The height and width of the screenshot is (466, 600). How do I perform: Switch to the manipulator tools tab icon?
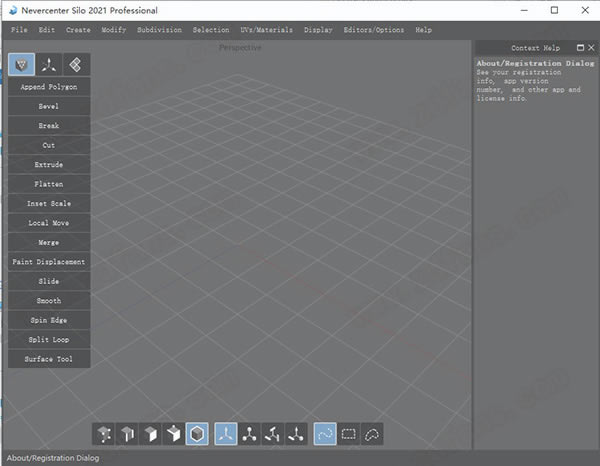point(48,65)
